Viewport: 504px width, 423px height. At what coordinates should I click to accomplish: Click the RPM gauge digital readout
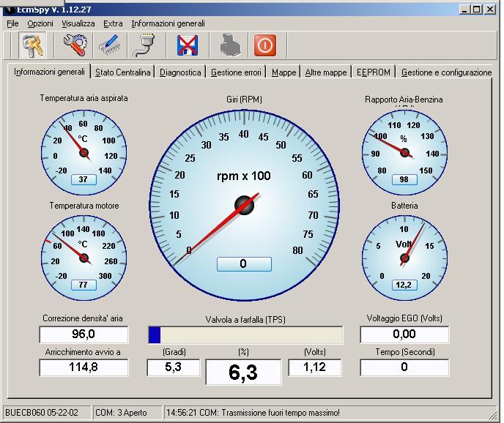pos(244,264)
